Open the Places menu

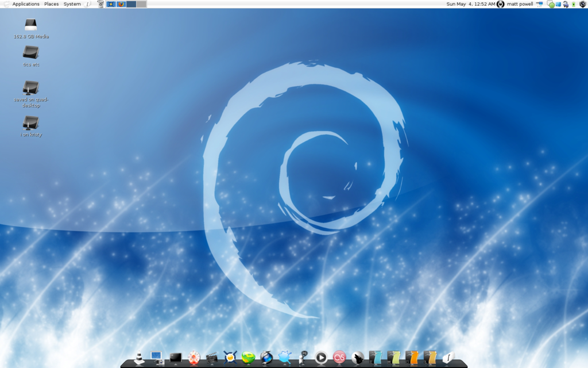click(x=51, y=4)
